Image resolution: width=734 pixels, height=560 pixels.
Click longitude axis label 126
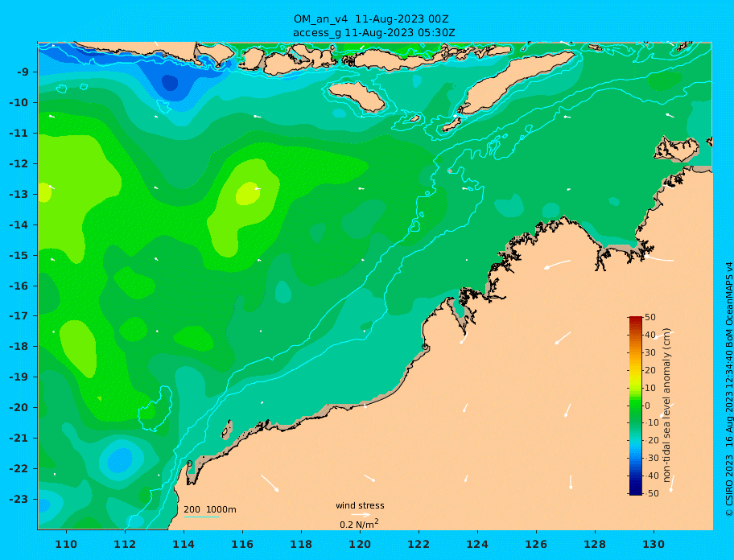point(536,544)
